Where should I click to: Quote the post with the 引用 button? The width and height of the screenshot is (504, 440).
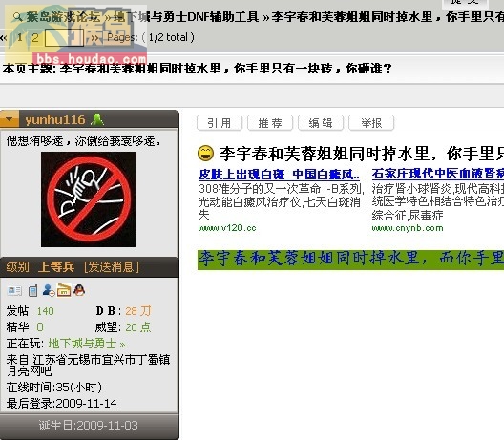coord(220,123)
